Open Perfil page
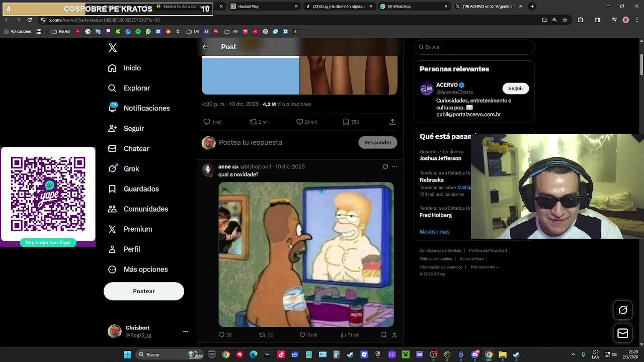 click(124, 249)
